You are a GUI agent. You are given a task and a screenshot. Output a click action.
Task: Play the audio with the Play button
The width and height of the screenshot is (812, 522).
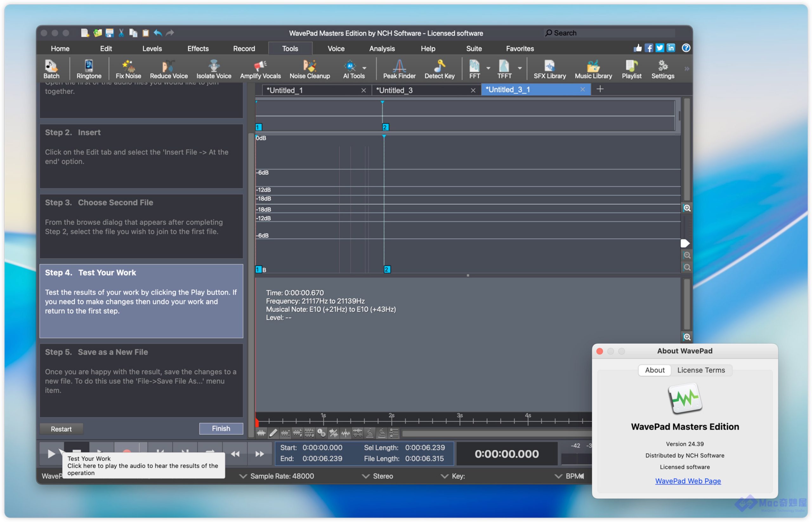[x=51, y=453]
